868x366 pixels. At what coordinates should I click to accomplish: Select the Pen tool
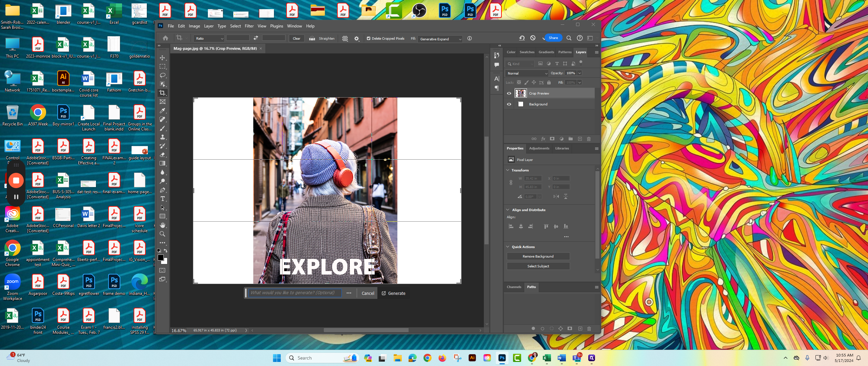pos(162,190)
